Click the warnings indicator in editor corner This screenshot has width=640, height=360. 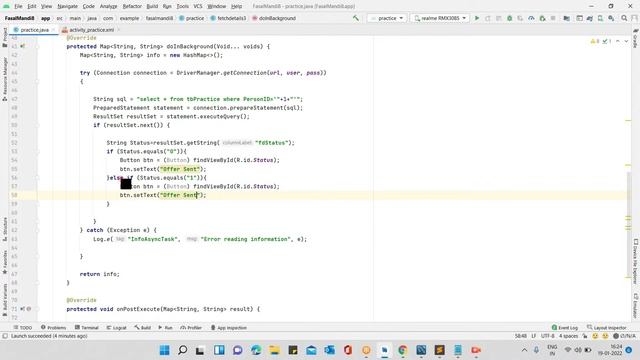tap(595, 41)
